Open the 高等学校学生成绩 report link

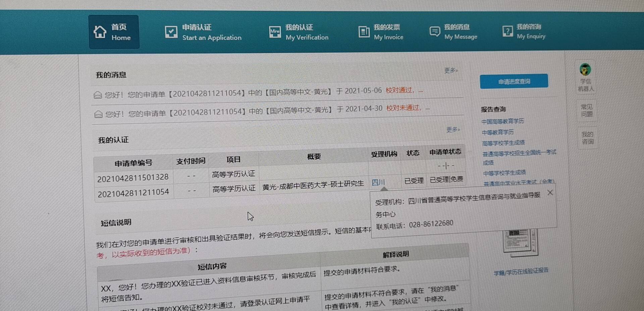tap(503, 143)
